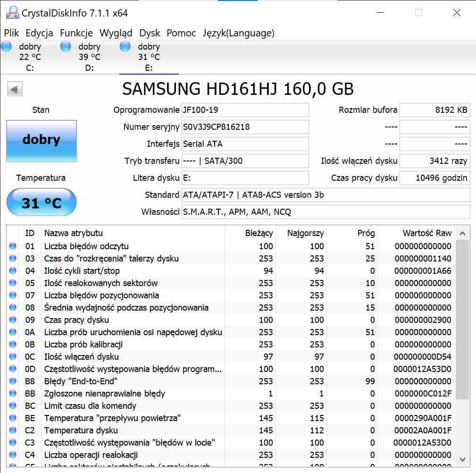Click status orb for attribute 05 realokowanych sektorów
Screen dimensions: 476x473
13,283
